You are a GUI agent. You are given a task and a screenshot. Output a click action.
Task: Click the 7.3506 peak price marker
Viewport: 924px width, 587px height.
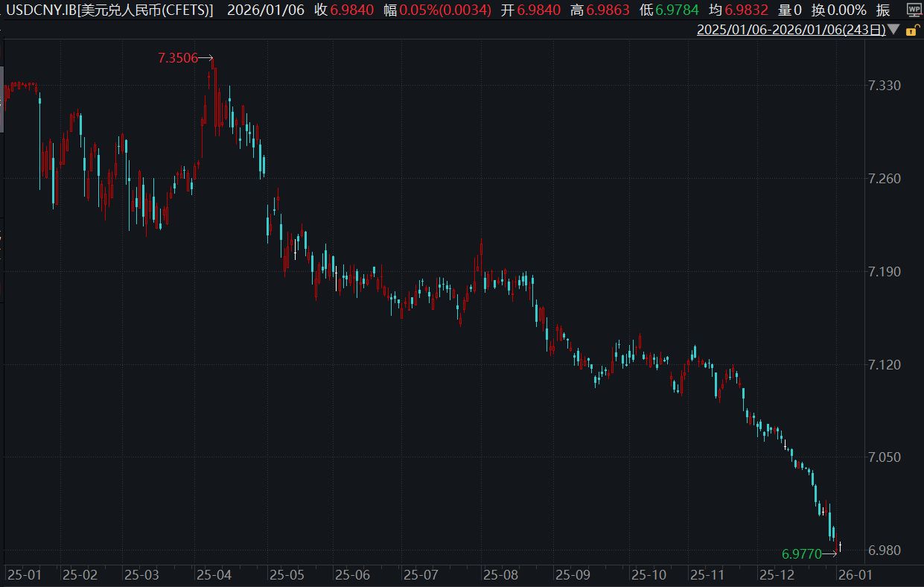click(178, 58)
